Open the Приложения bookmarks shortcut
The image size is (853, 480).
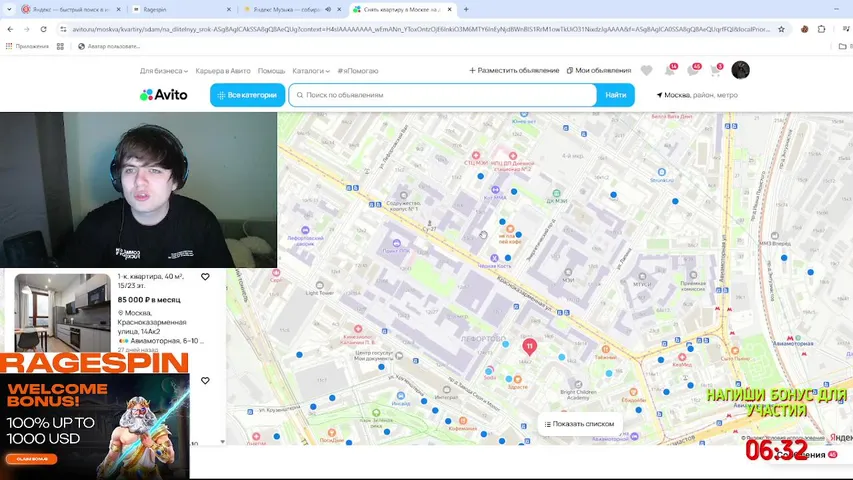27,46
